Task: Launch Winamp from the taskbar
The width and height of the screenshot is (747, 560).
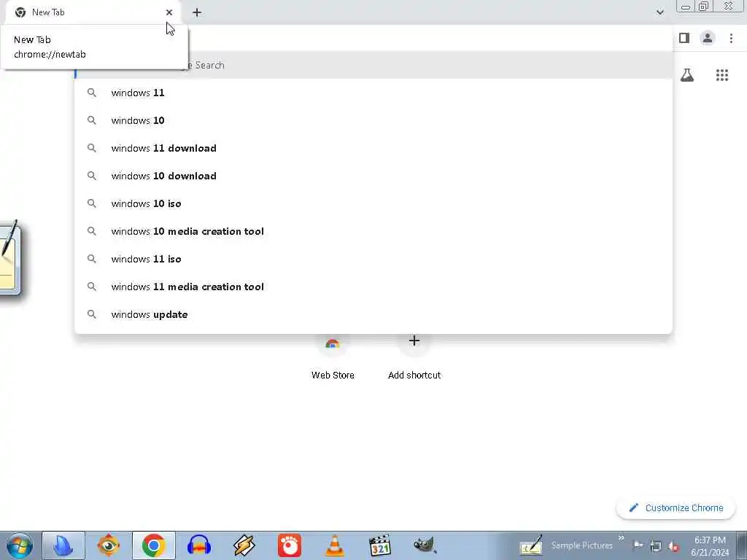Action: tap(244, 545)
